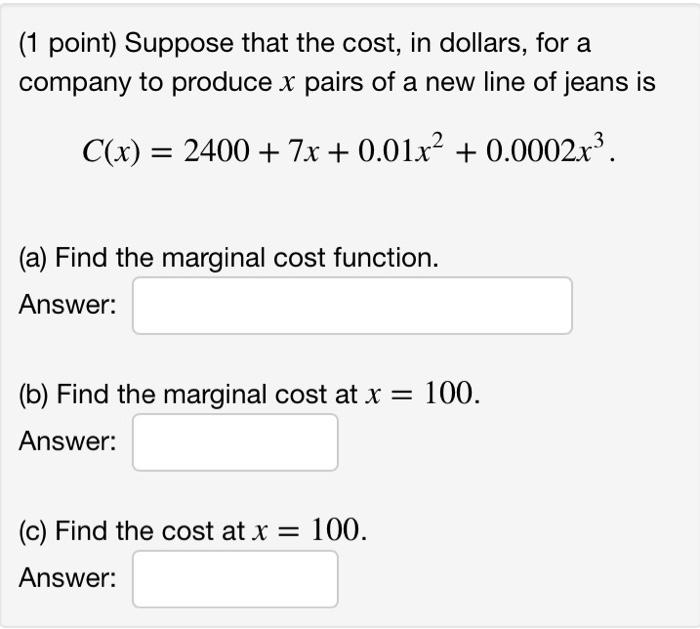Focus the part (b) answer field
Image resolution: width=700 pixels, height=629 pixels.
pyautogui.click(x=235, y=442)
